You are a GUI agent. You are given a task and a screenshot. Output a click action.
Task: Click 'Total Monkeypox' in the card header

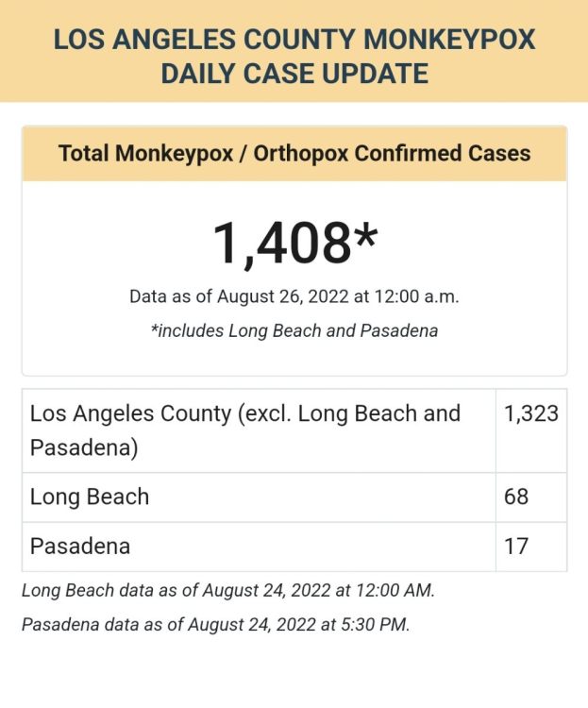pos(145,153)
